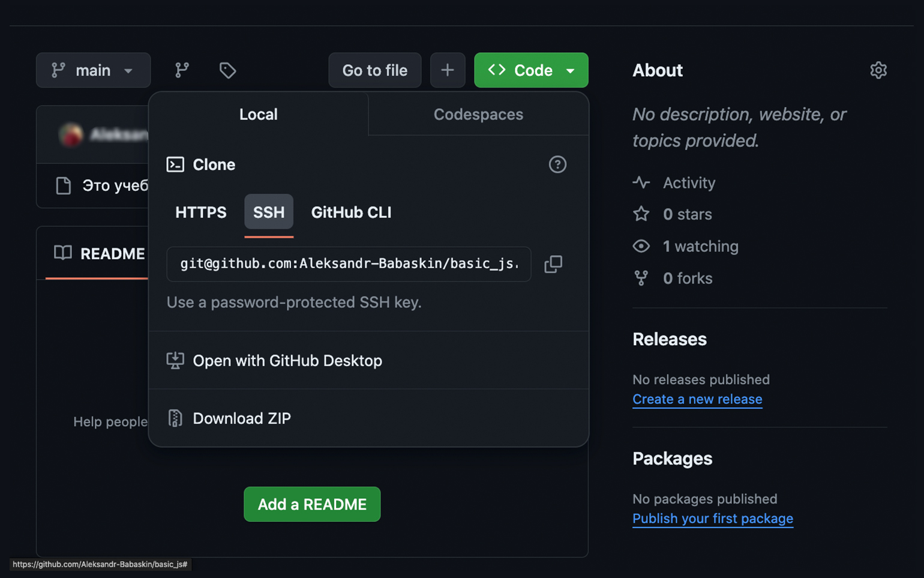The image size is (924, 578).
Task: Click the Activity pulse icon
Action: point(641,182)
